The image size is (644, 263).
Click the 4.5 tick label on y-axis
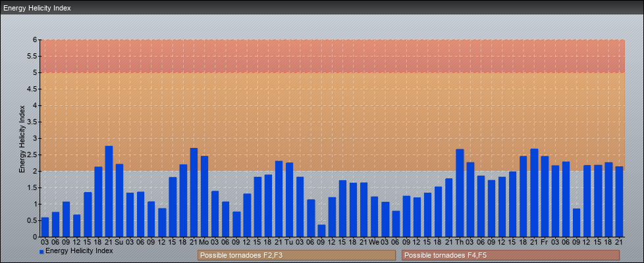(x=33, y=89)
